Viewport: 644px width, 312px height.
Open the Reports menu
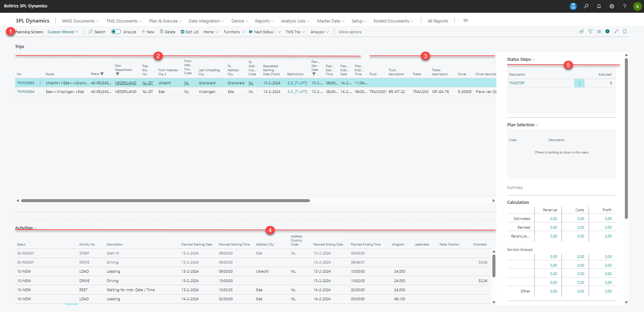(x=264, y=21)
